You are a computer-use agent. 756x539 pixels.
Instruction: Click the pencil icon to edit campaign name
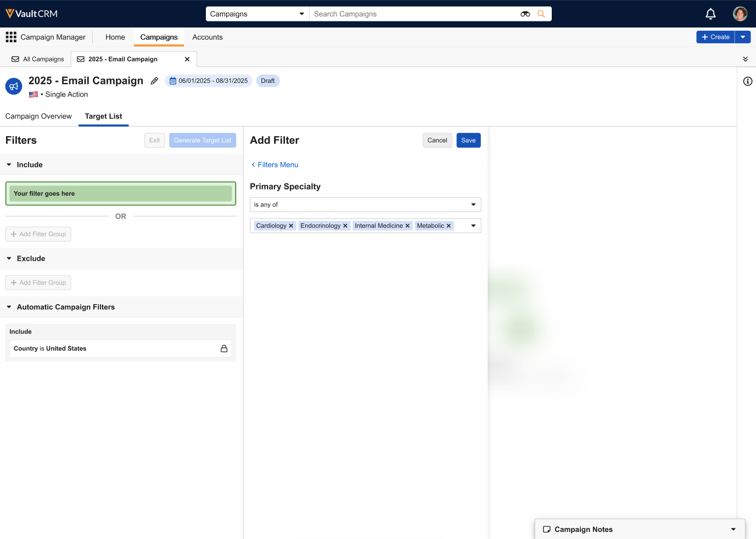click(155, 81)
